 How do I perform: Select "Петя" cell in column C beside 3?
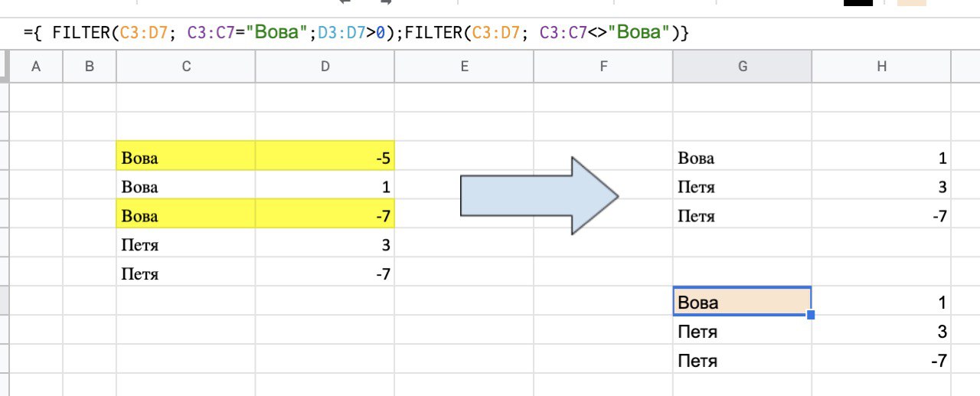click(186, 245)
